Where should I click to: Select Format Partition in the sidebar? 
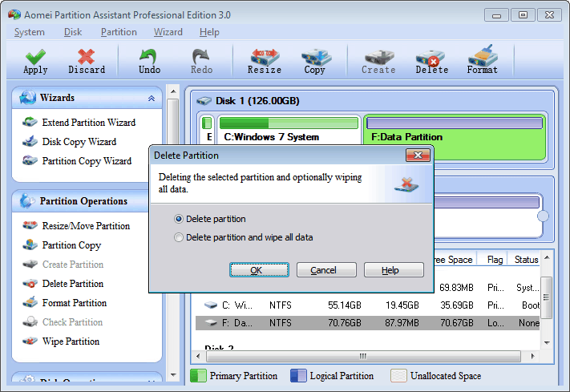coord(75,303)
